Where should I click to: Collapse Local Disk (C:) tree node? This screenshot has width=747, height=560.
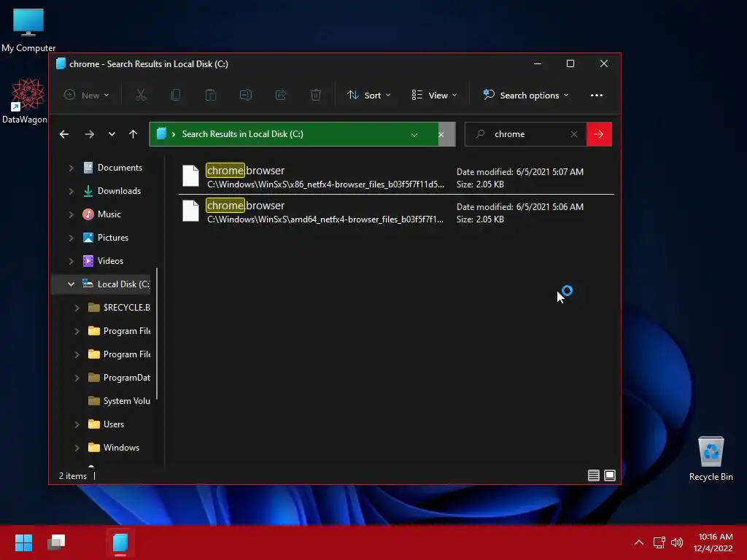(71, 284)
